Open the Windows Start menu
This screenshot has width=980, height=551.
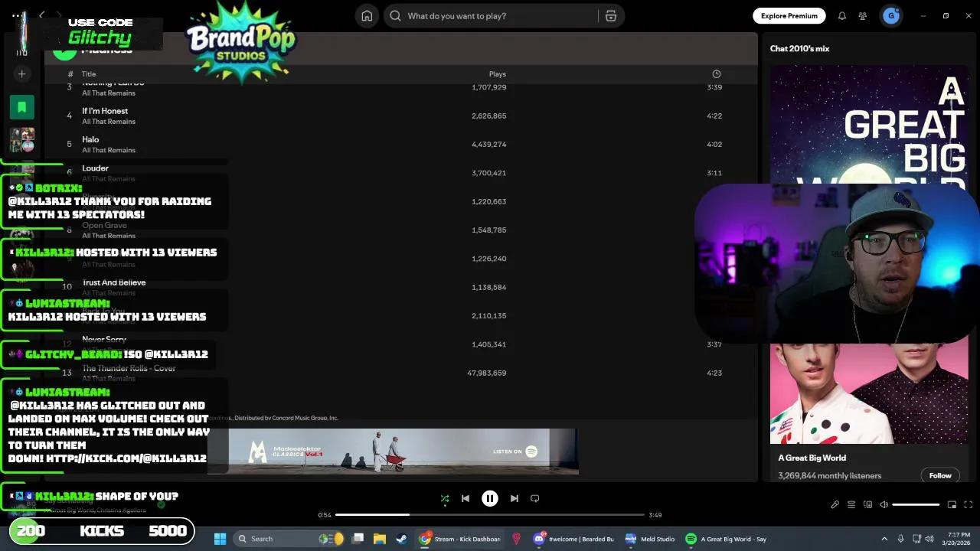pos(220,539)
